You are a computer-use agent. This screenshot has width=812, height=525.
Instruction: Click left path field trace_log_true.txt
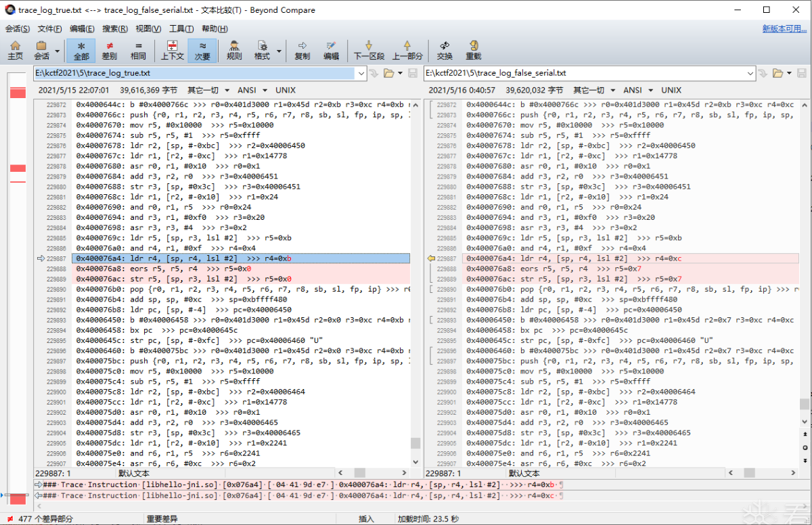click(x=194, y=73)
